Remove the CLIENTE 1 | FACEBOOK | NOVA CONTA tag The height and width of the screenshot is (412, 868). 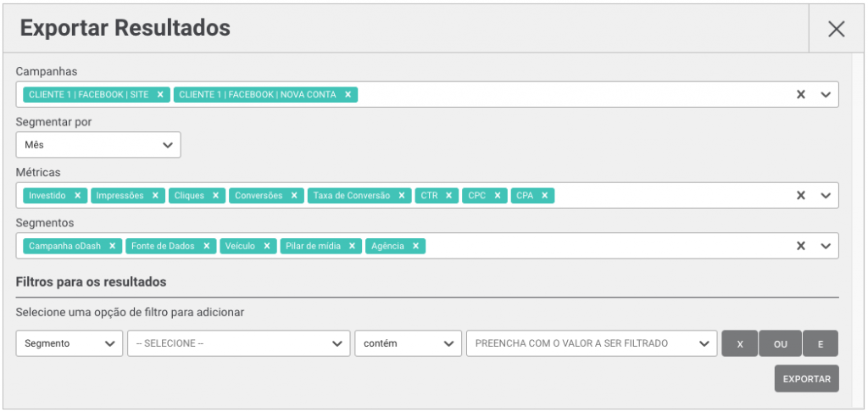[348, 95]
